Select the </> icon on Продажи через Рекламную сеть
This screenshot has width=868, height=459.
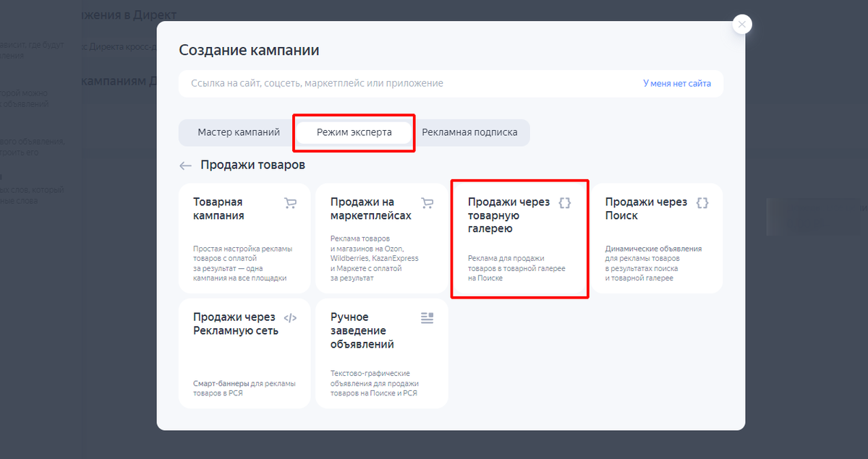[290, 317]
